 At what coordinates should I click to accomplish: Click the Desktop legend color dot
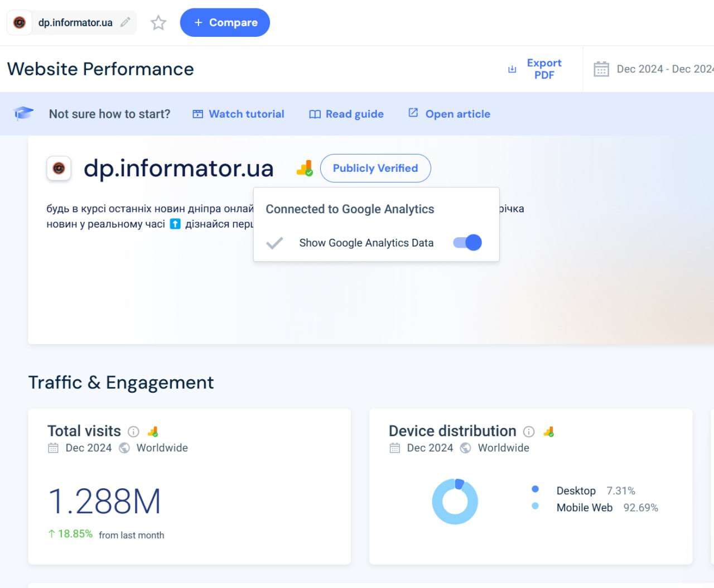tap(535, 489)
